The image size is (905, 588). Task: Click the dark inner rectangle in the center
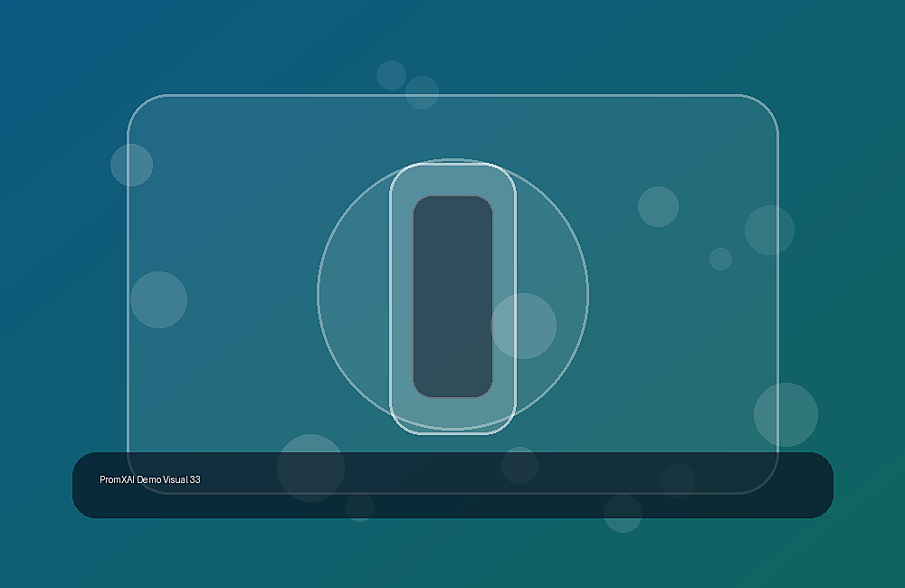452,297
